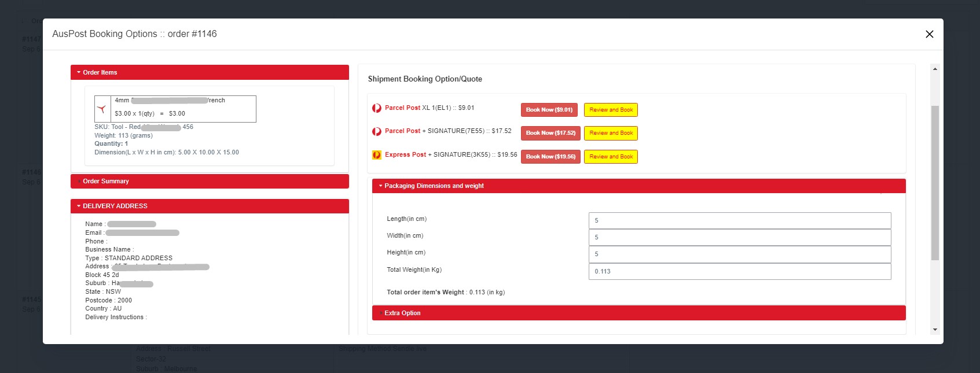This screenshot has height=373, width=980.
Task: Click 'Type : STANDARD ADDRESS' in delivery address
Action: click(x=129, y=258)
